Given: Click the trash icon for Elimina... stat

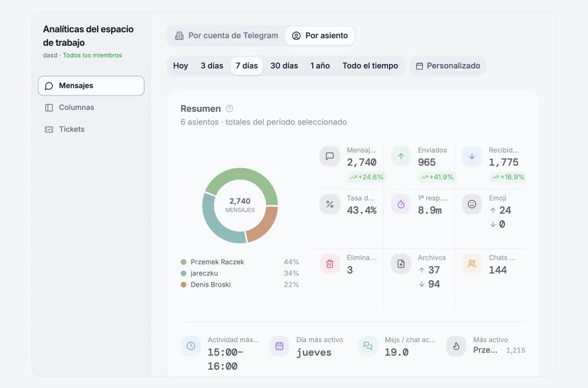Looking at the screenshot, I should tap(330, 264).
